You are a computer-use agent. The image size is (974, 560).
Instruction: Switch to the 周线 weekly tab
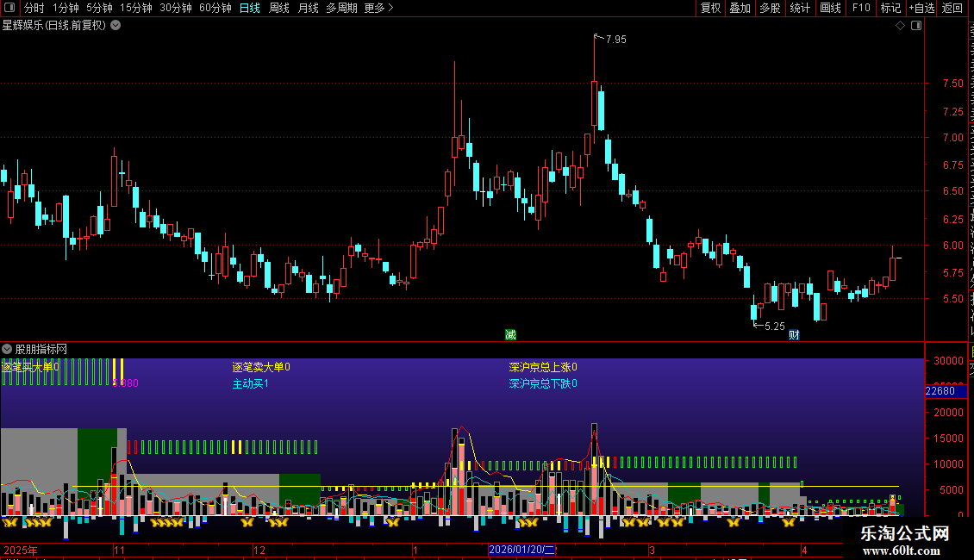pyautogui.click(x=279, y=8)
